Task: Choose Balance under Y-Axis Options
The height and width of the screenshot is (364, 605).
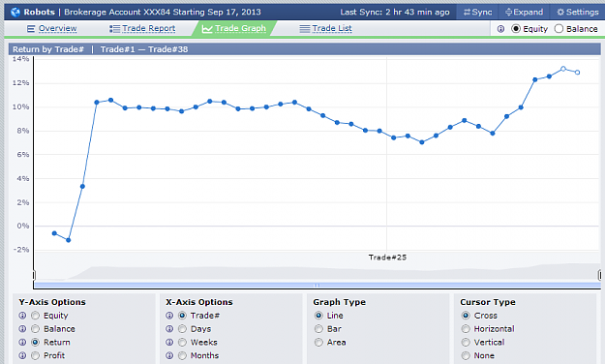Action: click(x=36, y=329)
